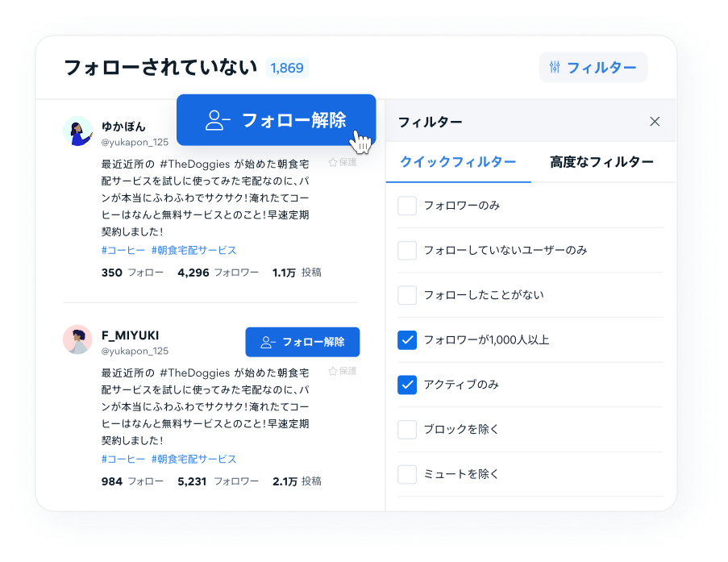Enable ブロックを除く filter
728x562 pixels.
tap(407, 429)
